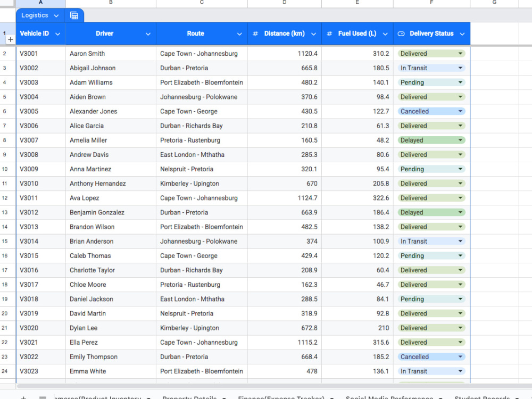Click the Vehicle ID header cell

(41, 34)
